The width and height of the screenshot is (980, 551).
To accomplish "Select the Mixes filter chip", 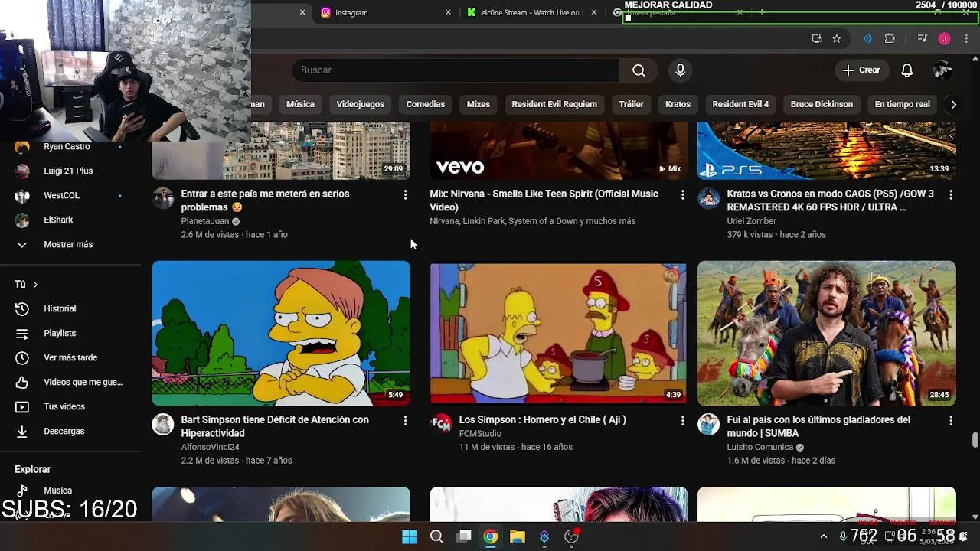I will [478, 104].
